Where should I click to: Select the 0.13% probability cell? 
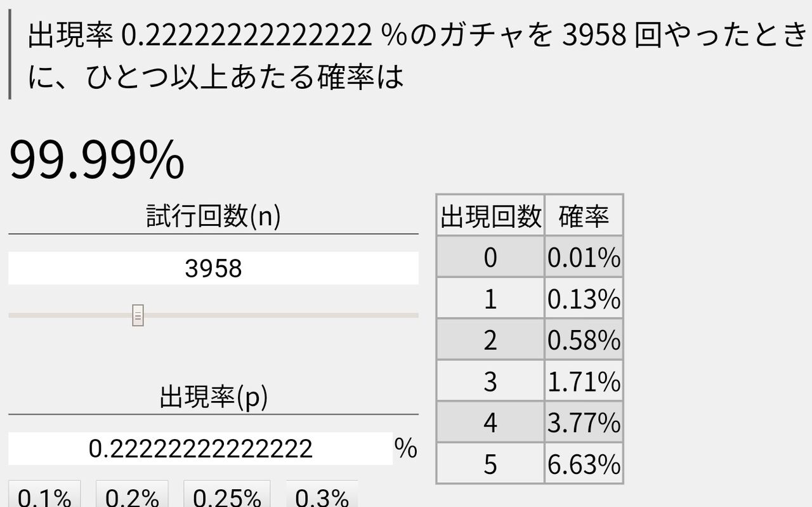[x=584, y=298]
